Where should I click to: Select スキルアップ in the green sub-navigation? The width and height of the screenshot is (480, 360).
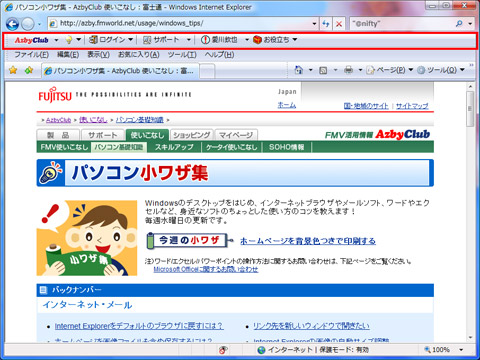174,147
